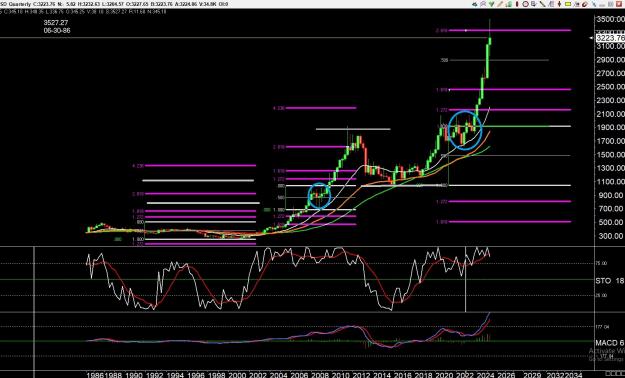Click the 1992 year label on the time axis
Viewport: 625px width, 378px height.
click(154, 375)
